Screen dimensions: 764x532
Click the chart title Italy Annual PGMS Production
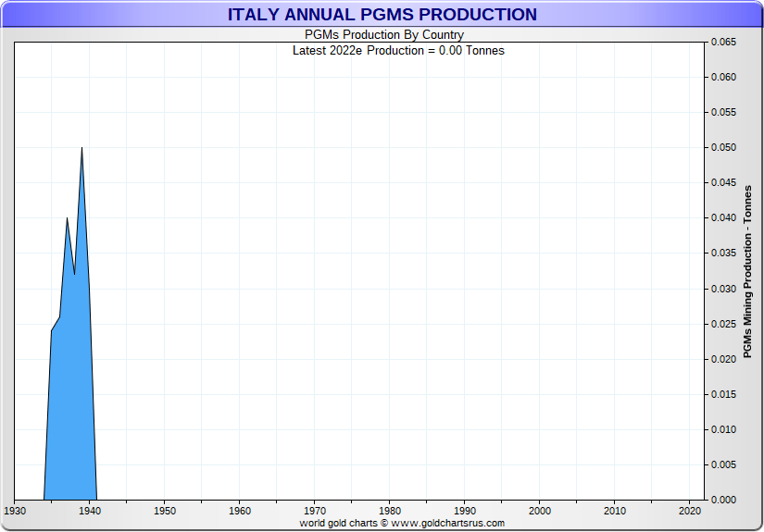382,15
